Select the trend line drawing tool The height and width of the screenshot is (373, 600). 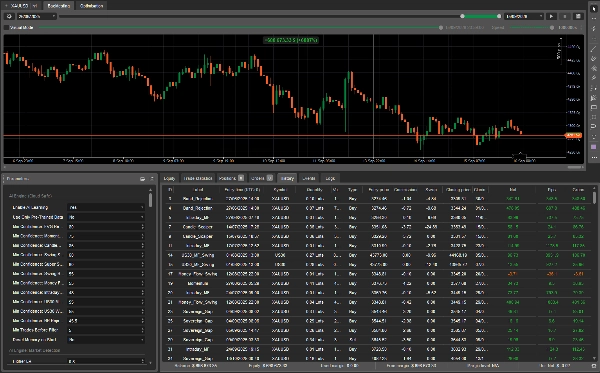pos(594,49)
